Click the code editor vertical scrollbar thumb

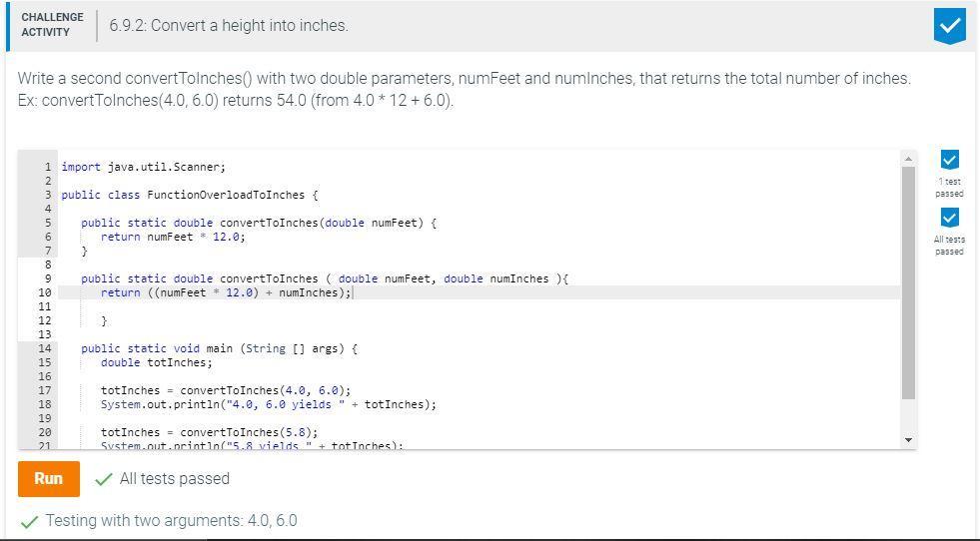909,282
